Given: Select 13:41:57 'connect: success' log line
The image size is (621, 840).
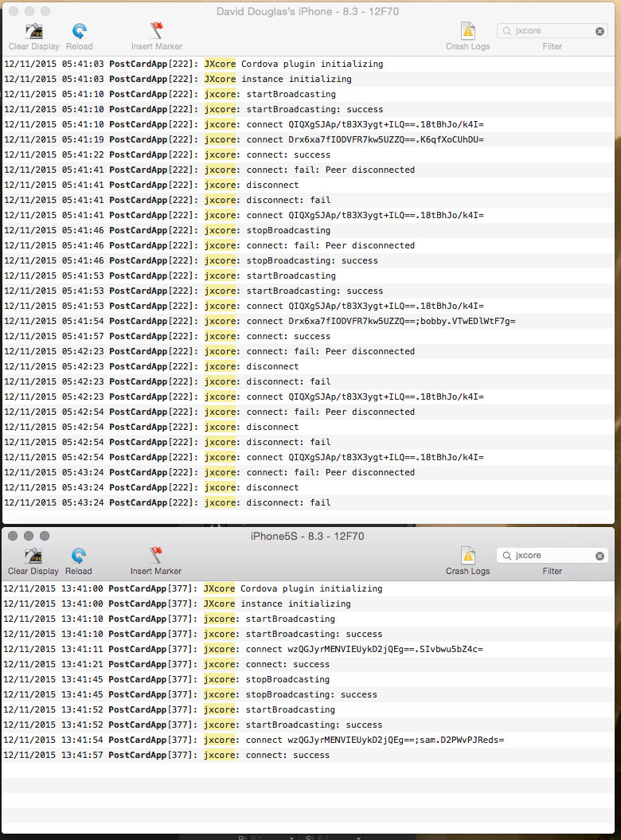Looking at the screenshot, I should click(308, 755).
